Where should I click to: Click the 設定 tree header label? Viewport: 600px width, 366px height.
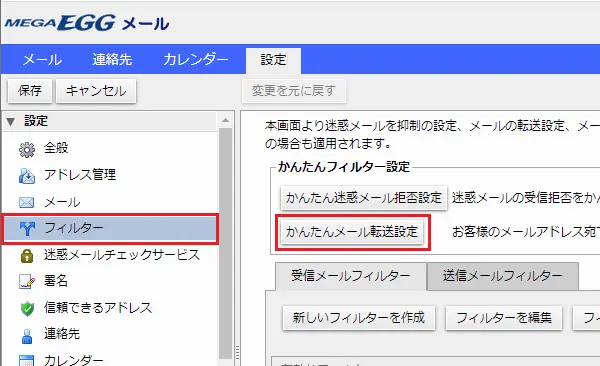coord(36,121)
